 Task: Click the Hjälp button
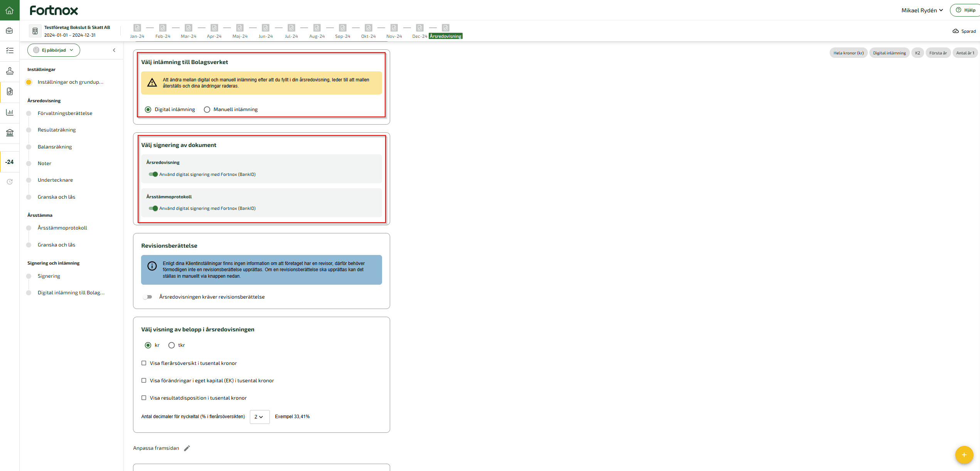pyautogui.click(x=965, y=10)
